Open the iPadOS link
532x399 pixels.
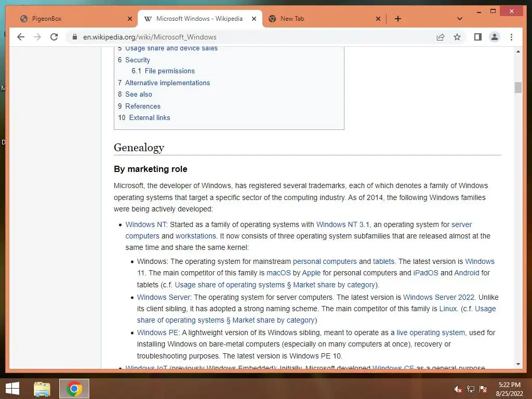point(425,273)
